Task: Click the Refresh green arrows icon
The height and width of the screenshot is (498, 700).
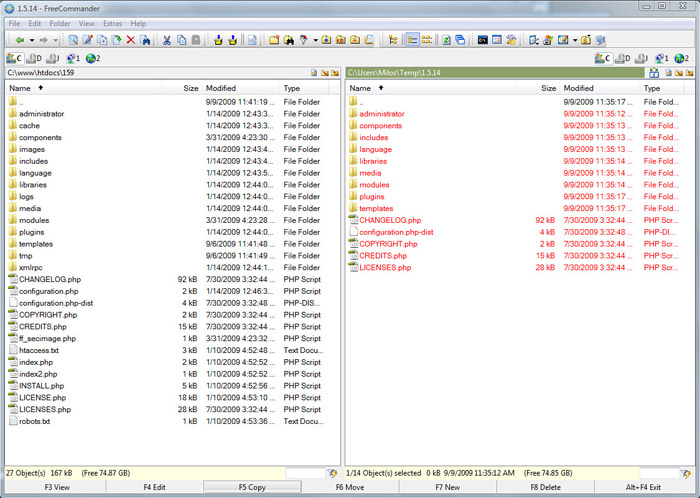Action: (x=446, y=40)
